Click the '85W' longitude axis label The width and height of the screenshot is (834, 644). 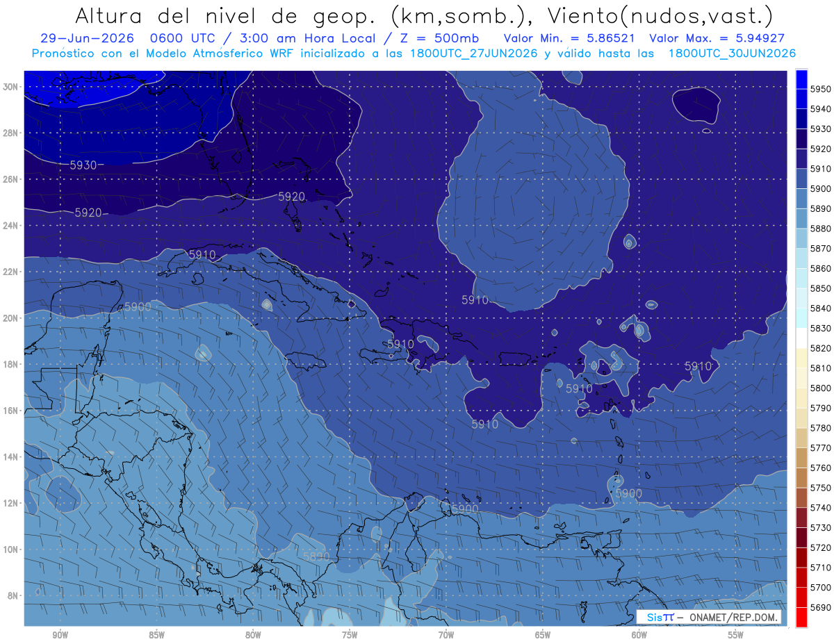[x=156, y=635]
